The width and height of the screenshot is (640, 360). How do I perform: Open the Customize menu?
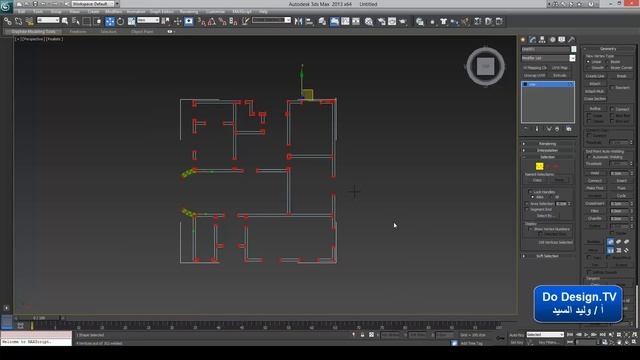(x=216, y=12)
